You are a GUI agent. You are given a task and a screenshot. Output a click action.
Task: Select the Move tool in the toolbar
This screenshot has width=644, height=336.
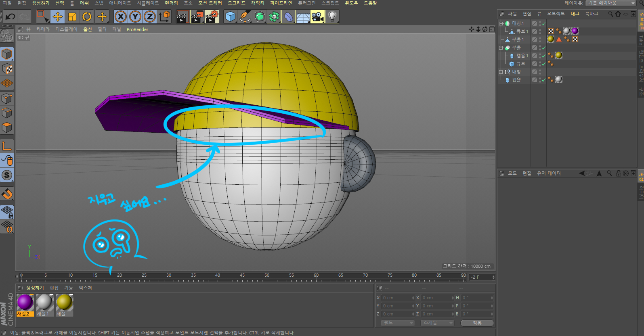click(x=58, y=17)
